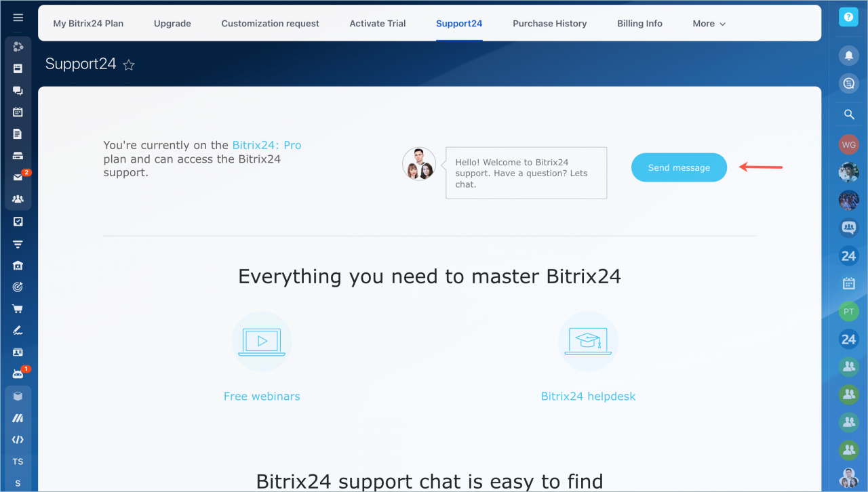Open the calendar icon in left sidebar

[18, 112]
